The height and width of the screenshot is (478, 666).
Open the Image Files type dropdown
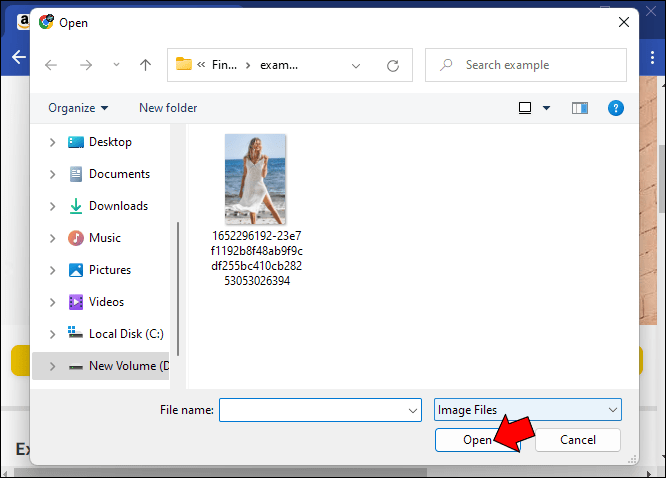[x=528, y=410]
